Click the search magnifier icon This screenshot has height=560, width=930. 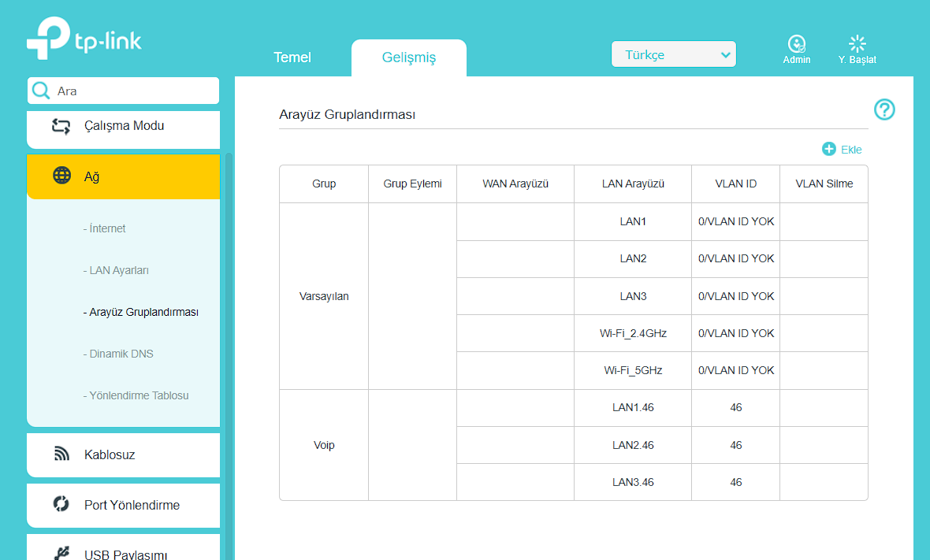(41, 91)
